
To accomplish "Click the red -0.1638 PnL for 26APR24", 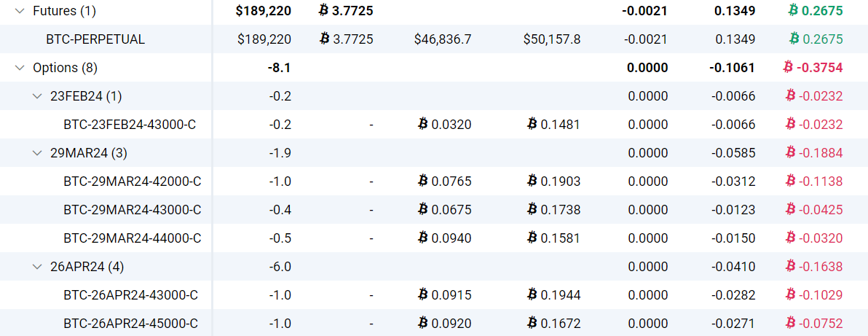I will tap(814, 267).
